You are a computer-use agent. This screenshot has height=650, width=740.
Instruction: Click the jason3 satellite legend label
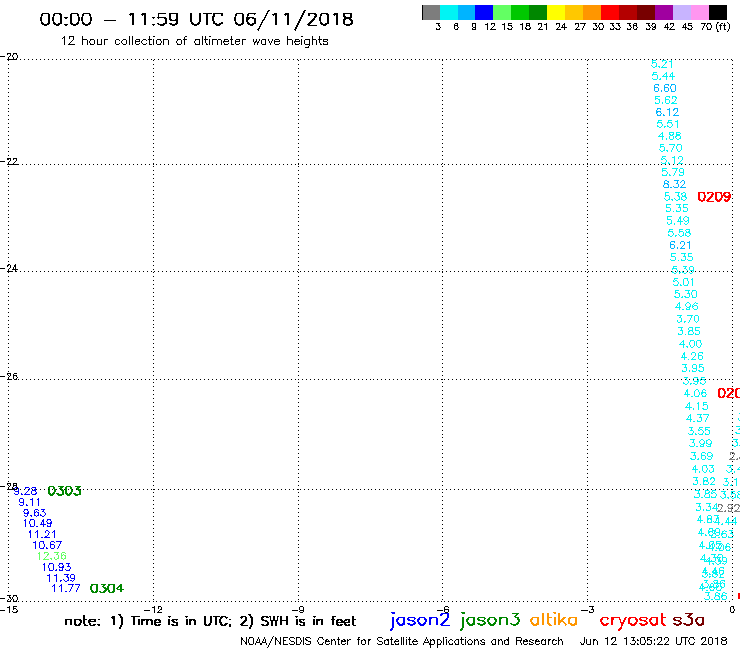[490, 620]
